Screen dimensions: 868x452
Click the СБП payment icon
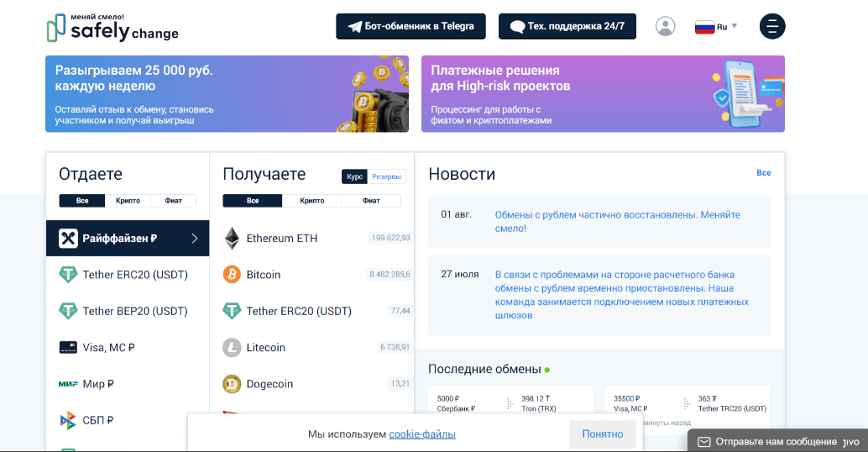(68, 420)
